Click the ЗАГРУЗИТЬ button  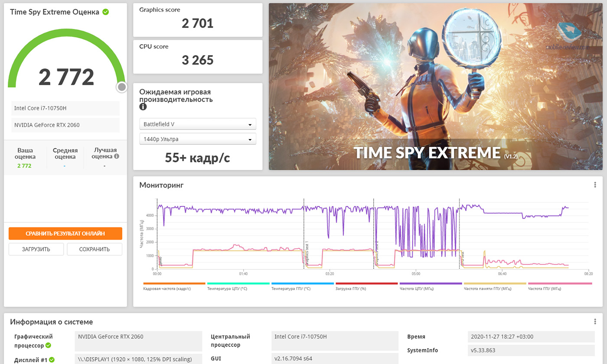(x=36, y=249)
